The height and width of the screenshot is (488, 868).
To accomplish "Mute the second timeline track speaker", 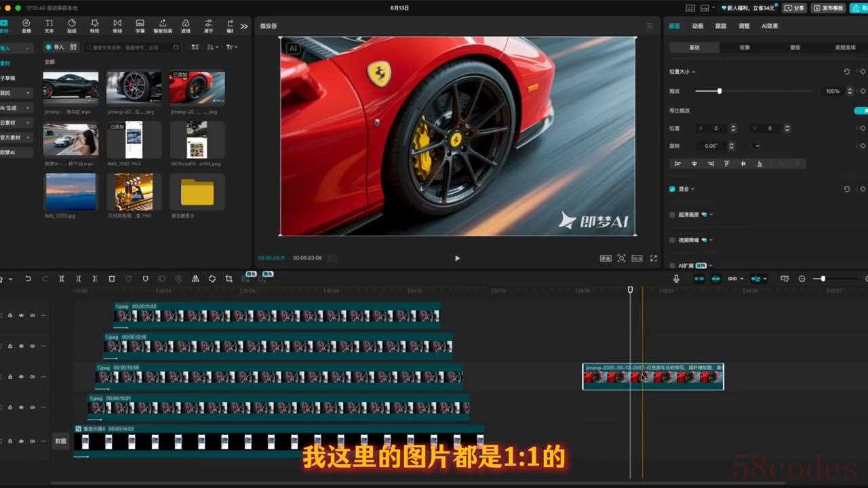I will 32,346.
